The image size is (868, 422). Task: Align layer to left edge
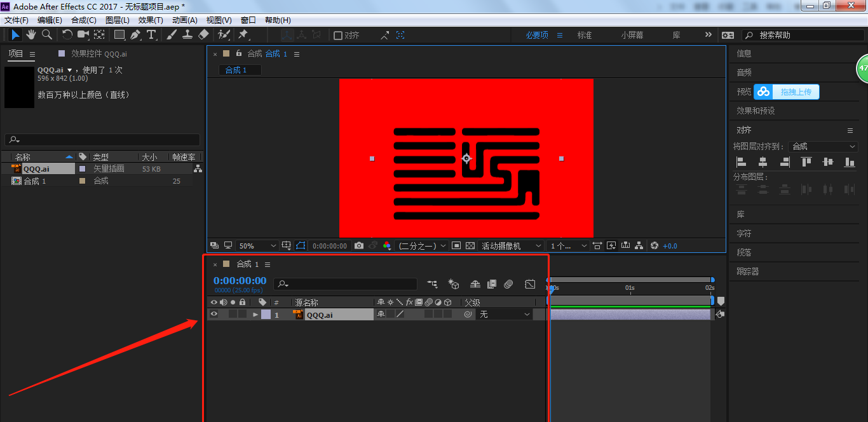point(741,162)
